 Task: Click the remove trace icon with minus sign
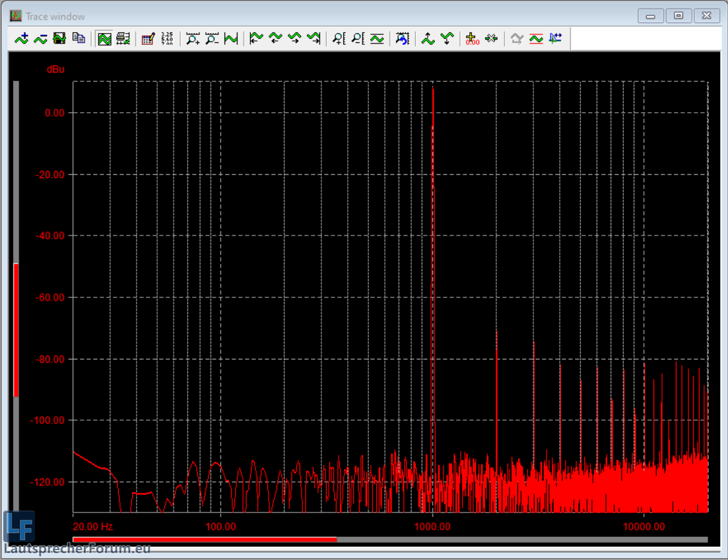pyautogui.click(x=41, y=39)
